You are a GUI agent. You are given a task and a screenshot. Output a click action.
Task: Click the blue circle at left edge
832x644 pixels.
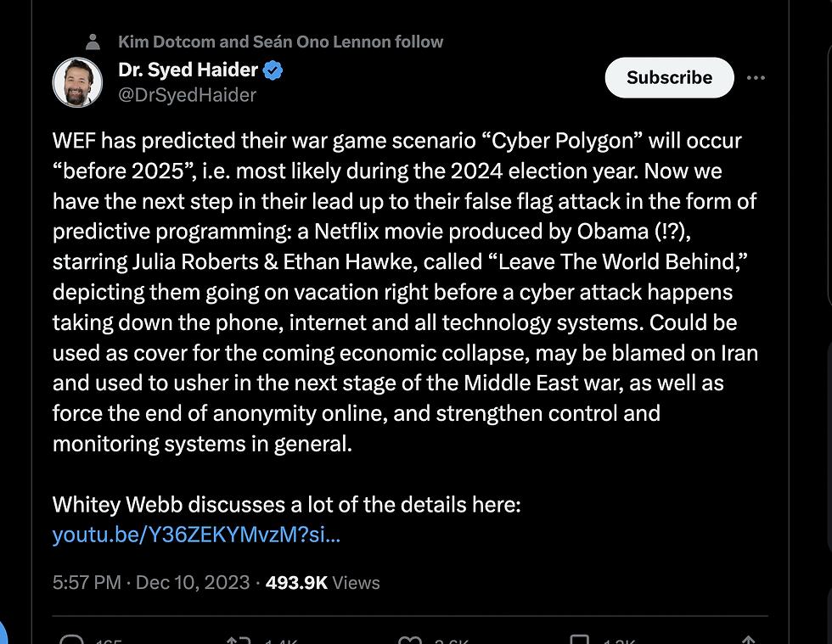3,632
